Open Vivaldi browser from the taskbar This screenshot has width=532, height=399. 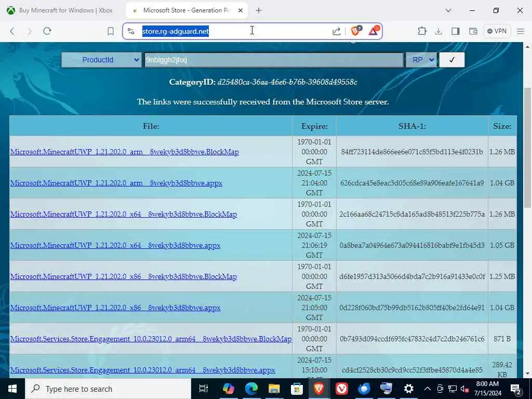(342, 389)
